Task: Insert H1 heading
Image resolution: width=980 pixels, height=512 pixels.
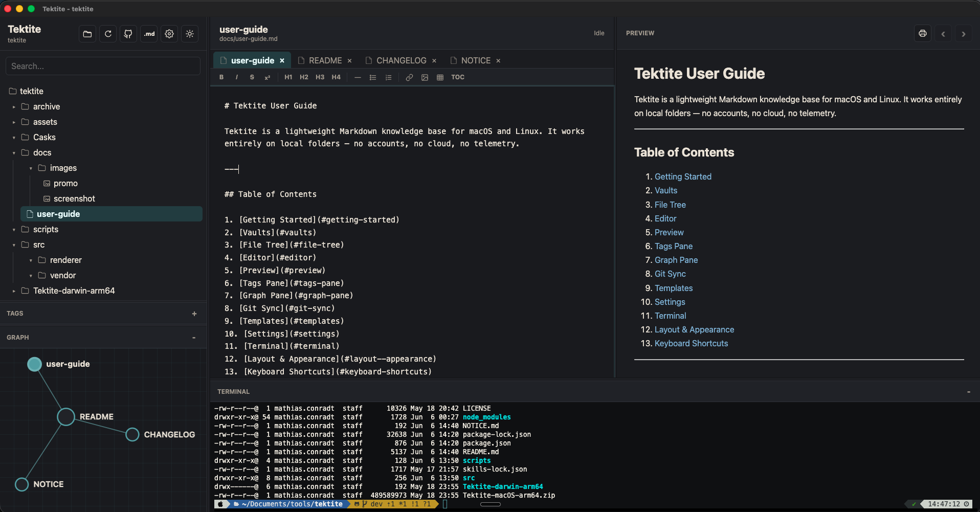Action: tap(288, 77)
